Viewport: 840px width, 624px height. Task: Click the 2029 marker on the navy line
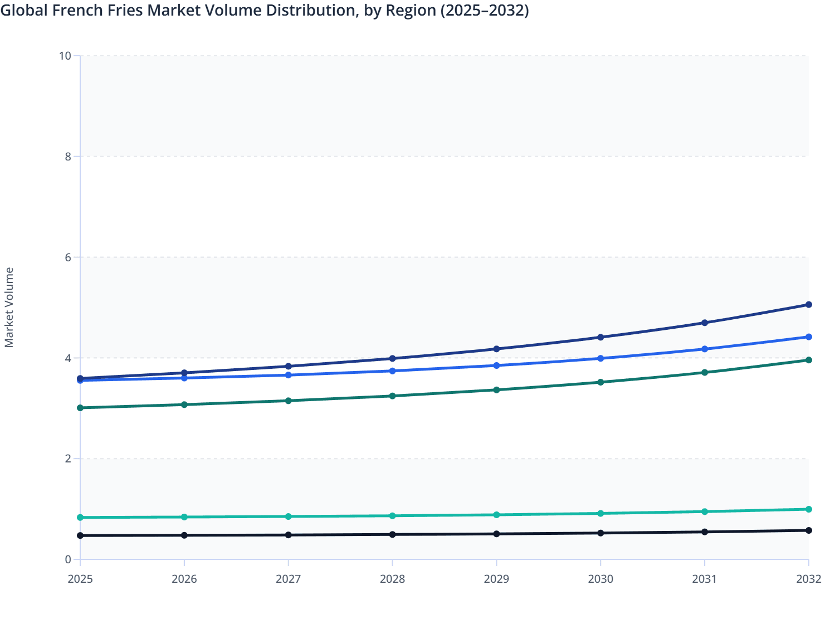[x=496, y=348]
